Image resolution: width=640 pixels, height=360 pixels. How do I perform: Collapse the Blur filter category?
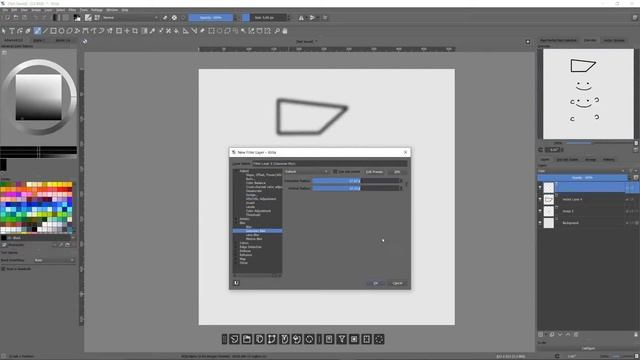point(236,223)
